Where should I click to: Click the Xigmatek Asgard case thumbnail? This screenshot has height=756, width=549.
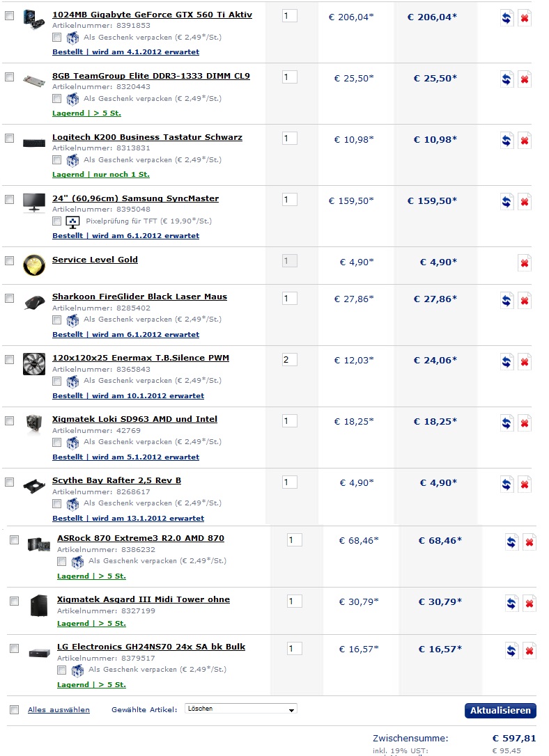tap(39, 605)
